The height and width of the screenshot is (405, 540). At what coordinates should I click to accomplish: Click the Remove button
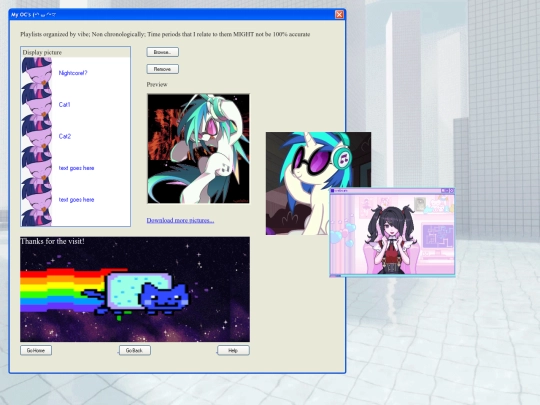(x=163, y=69)
